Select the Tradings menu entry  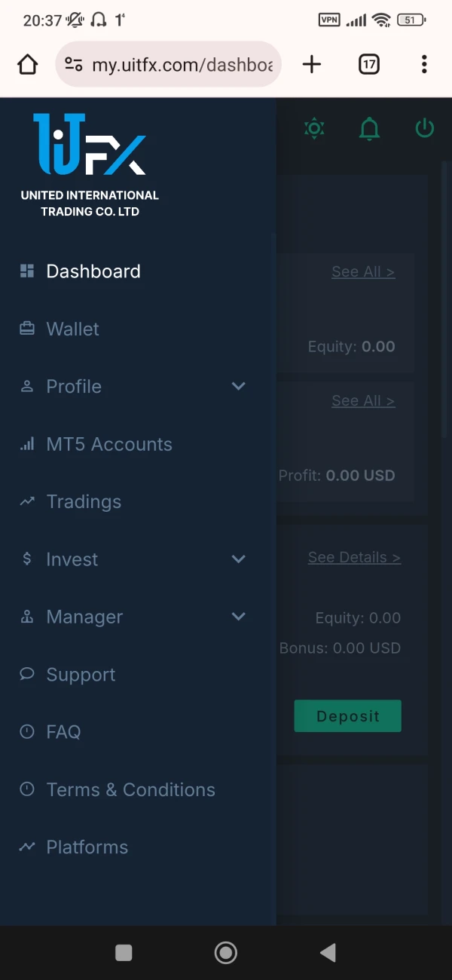[x=84, y=502]
